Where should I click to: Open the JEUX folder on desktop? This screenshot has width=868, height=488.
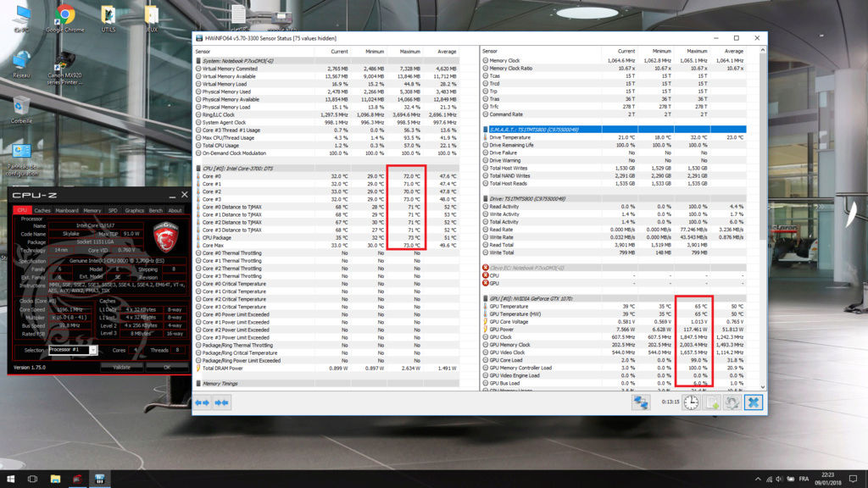(x=151, y=19)
